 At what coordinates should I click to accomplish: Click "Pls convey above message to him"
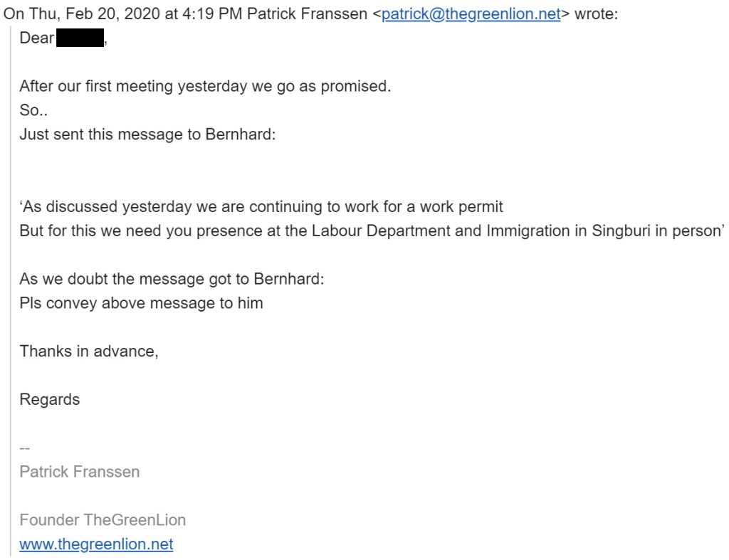[141, 303]
